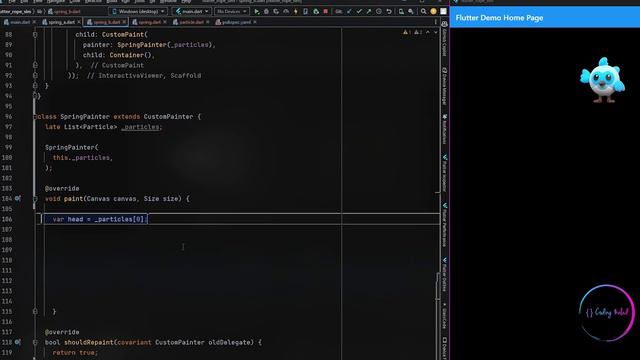The height and width of the screenshot is (360, 640).
Task: Click the override gutter icon beside shouldRepaint
Action: (x=18, y=342)
